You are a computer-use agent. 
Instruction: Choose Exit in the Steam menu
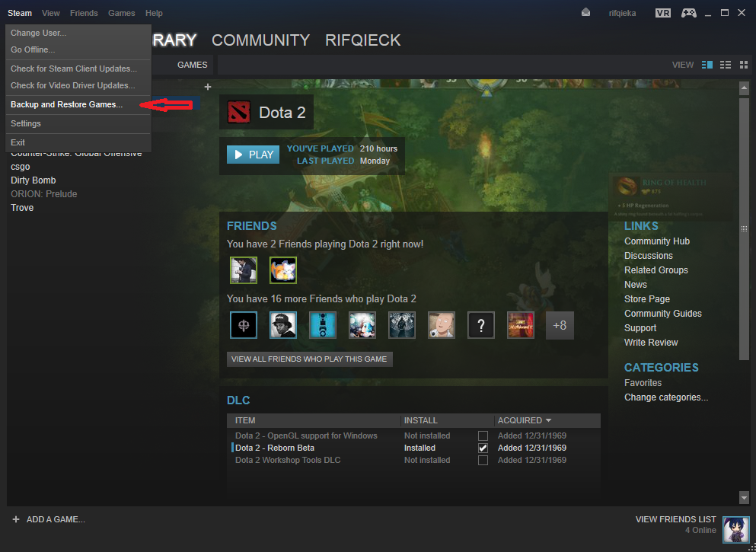pos(78,142)
